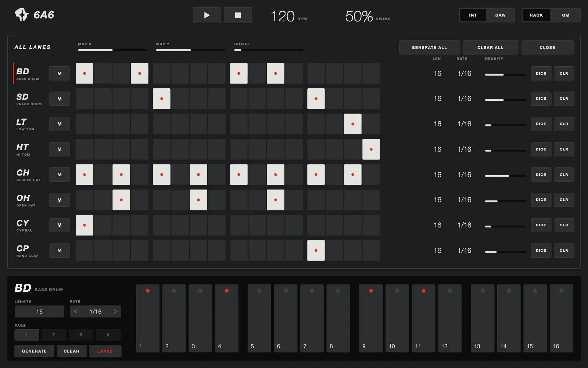Mute the OH open hat lane
Viewport: 588px width, 368px height.
60,200
